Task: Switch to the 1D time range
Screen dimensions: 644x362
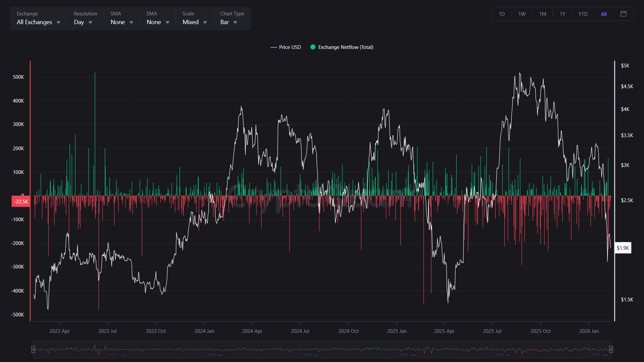Action: [x=501, y=14]
